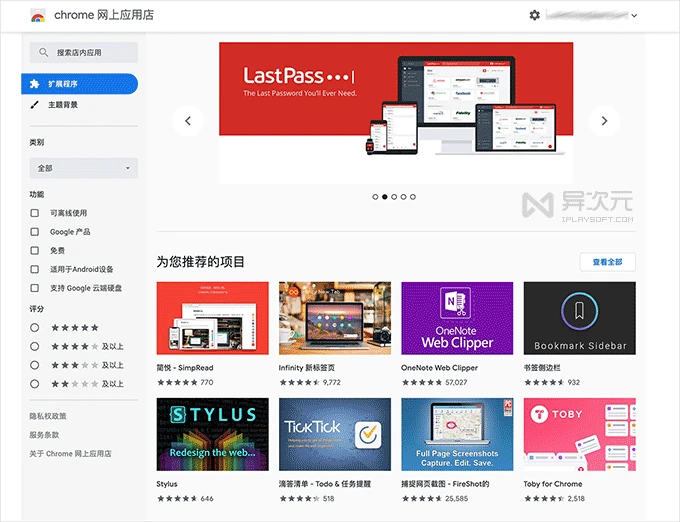This screenshot has width=680, height=522.
Task: Click the paintbrush themes icon
Action: point(35,104)
